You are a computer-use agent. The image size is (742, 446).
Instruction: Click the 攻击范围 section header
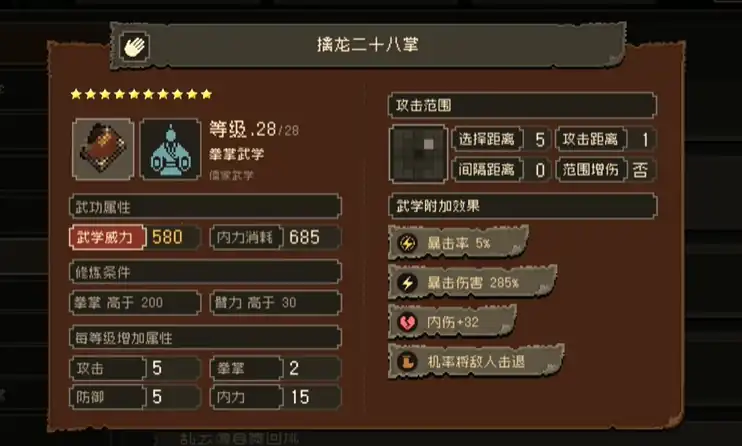pos(522,105)
